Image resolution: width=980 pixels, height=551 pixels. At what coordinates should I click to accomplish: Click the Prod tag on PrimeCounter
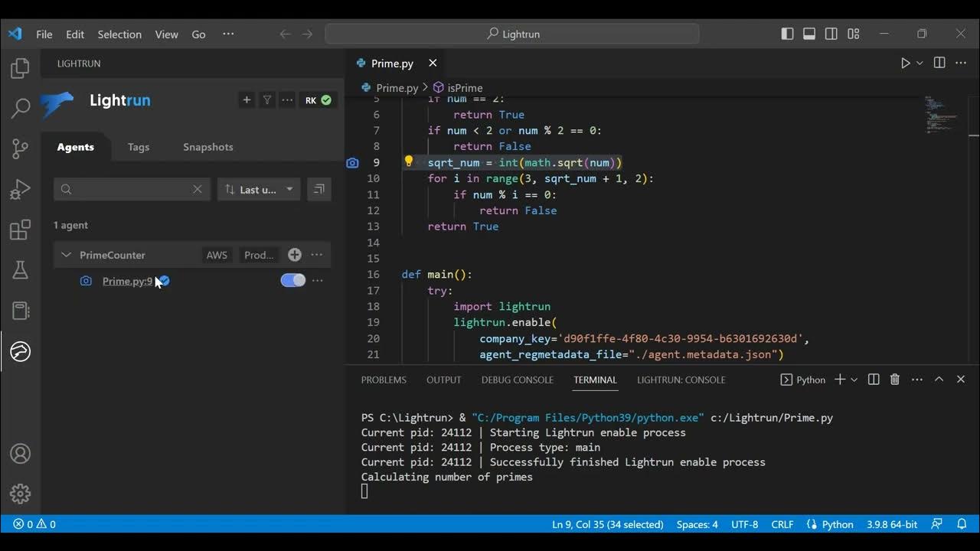[259, 255]
